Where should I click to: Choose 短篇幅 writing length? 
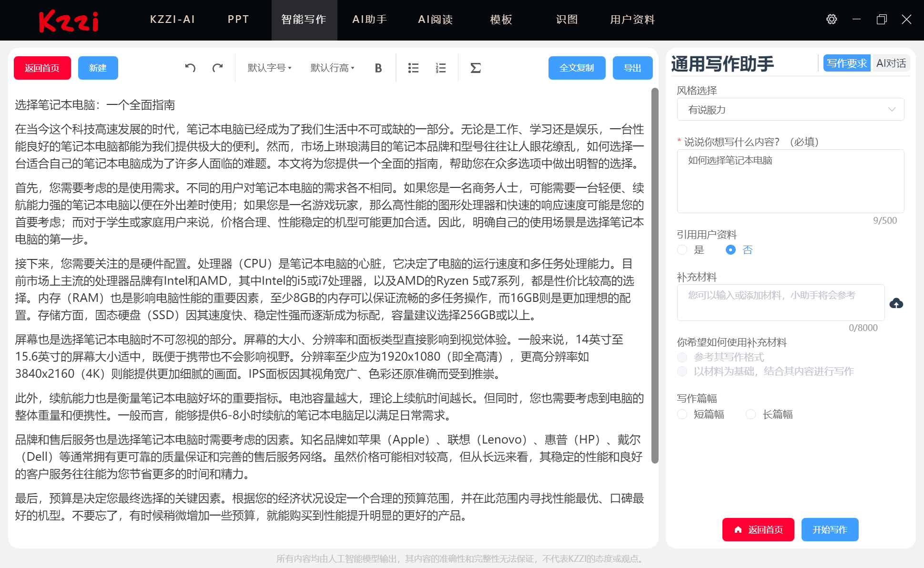(x=682, y=414)
